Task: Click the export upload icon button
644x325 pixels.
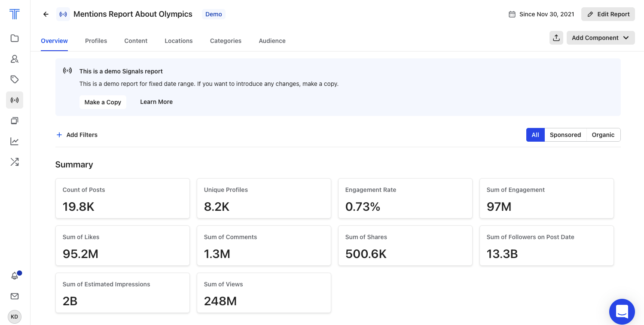Action: click(x=556, y=38)
